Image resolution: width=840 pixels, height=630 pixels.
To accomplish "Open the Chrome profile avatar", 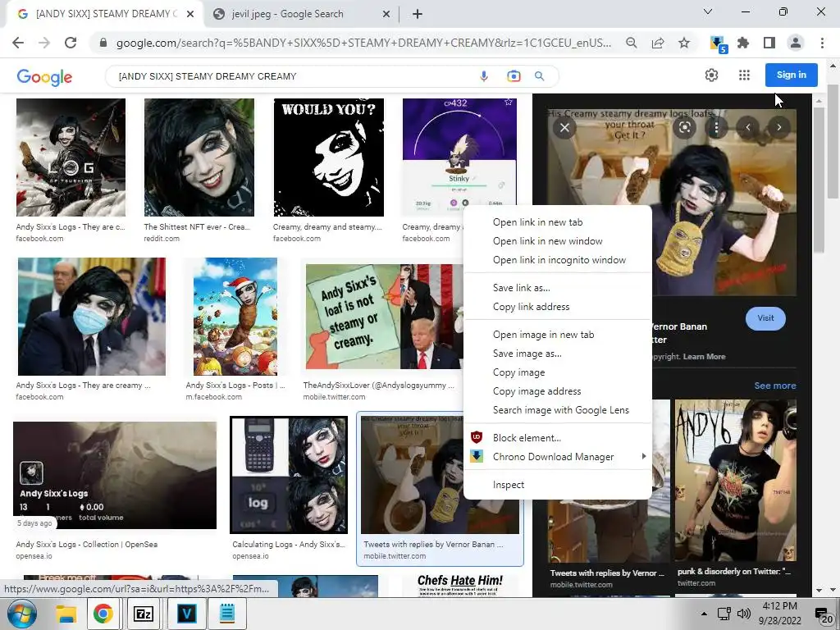I will pyautogui.click(x=796, y=43).
